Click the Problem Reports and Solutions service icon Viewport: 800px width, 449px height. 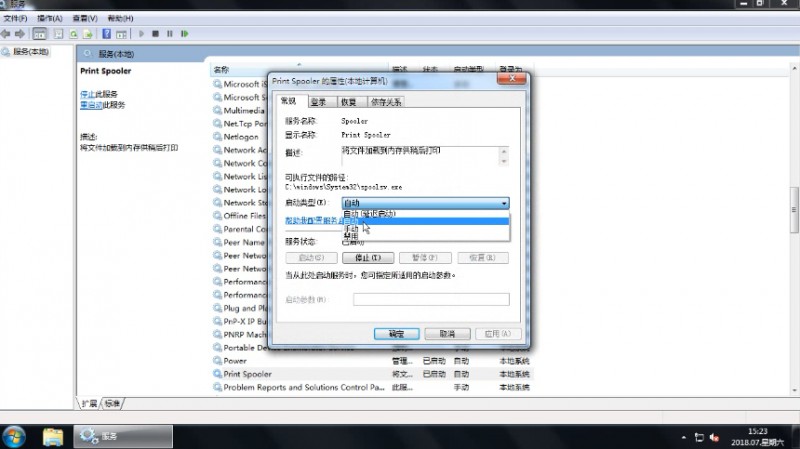click(x=217, y=387)
